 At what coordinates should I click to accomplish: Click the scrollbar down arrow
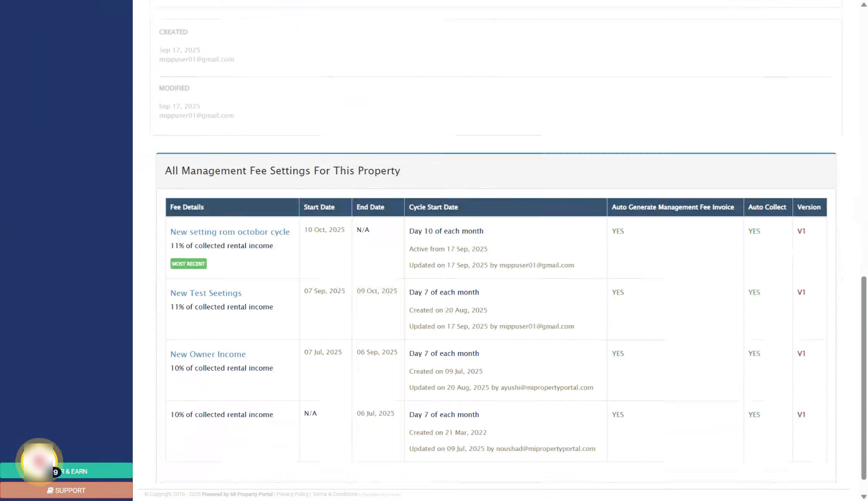(x=863, y=497)
